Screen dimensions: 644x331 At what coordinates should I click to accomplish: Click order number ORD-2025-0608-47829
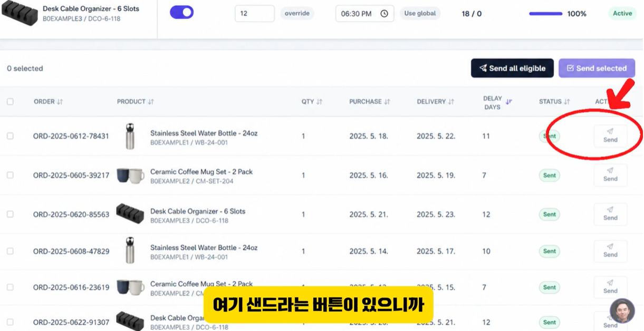pyautogui.click(x=71, y=251)
